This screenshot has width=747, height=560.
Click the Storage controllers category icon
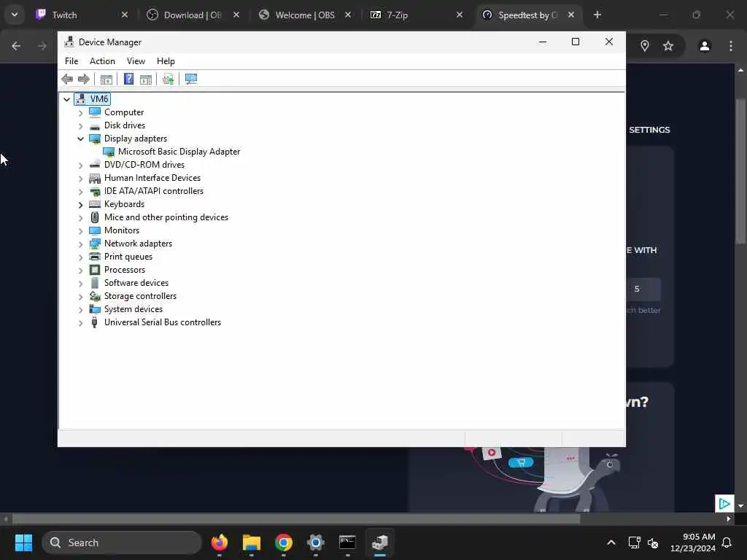[x=95, y=296]
